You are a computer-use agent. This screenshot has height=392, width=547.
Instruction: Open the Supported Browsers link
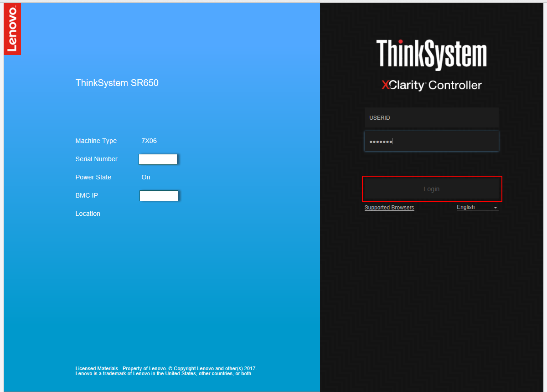[x=389, y=208]
